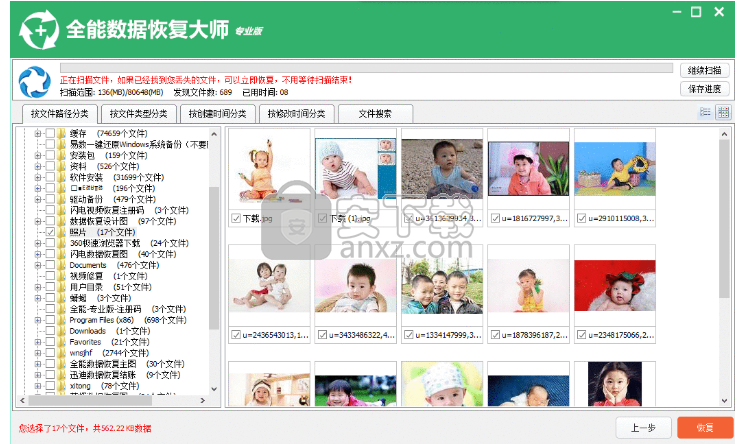Click the thumbnail pane vertical scrollbar thumb
Screen dimensions: 739x444
[x=724, y=219]
